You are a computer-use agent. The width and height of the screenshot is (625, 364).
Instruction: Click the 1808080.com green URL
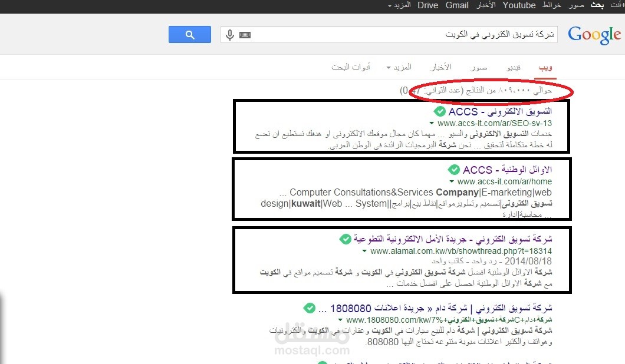tap(449, 320)
